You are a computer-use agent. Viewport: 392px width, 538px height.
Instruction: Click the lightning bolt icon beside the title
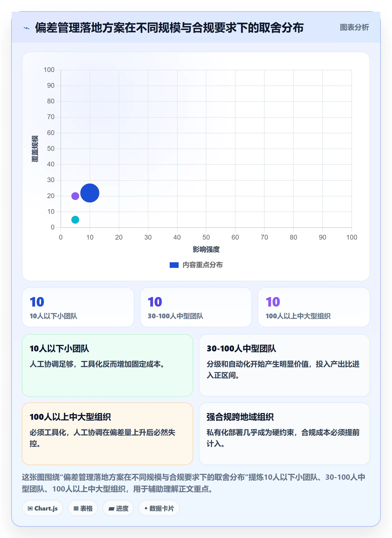click(x=27, y=28)
